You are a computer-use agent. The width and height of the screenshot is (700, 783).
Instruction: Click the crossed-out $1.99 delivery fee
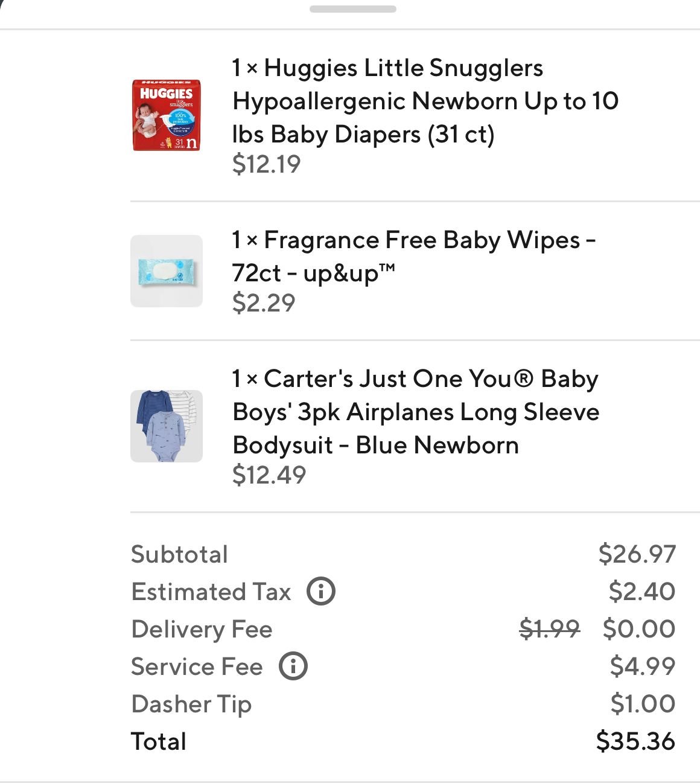[x=549, y=629]
